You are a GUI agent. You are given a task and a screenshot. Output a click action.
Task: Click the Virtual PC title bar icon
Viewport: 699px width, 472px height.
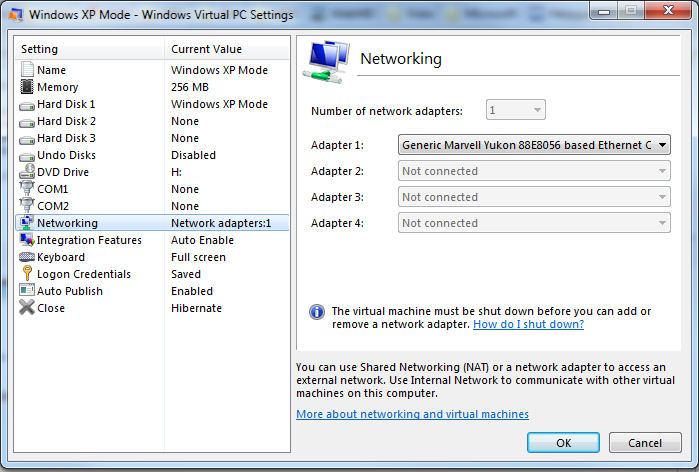[x=16, y=14]
